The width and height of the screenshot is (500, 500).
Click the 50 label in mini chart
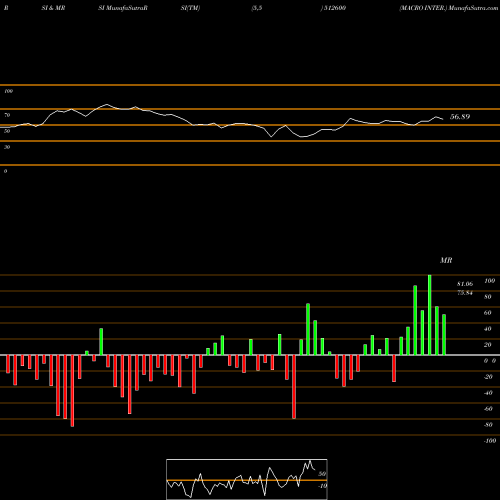click(322, 474)
